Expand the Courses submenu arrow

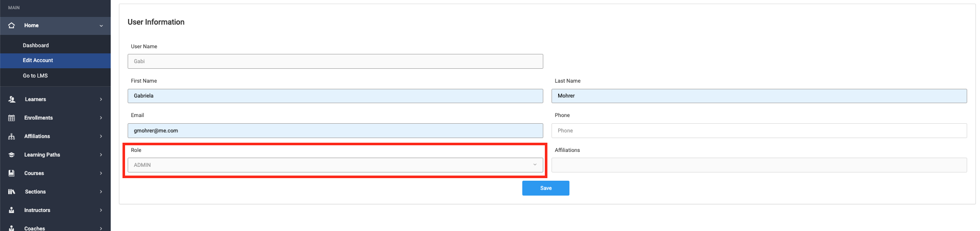point(101,173)
